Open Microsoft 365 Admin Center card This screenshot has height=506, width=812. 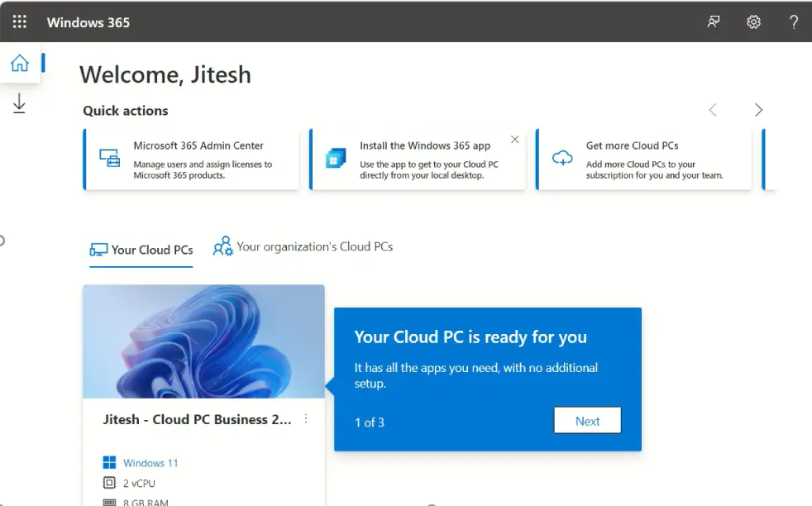pos(191,160)
